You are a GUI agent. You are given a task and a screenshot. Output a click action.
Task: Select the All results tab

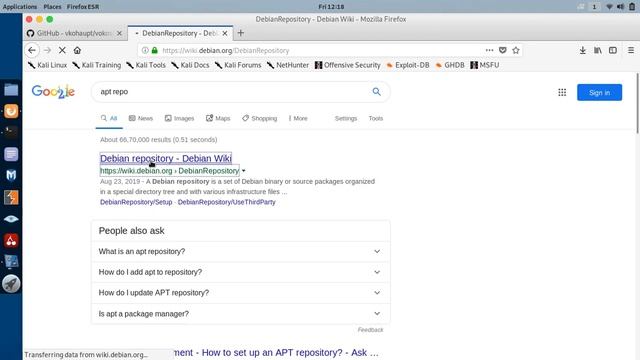[x=109, y=118]
